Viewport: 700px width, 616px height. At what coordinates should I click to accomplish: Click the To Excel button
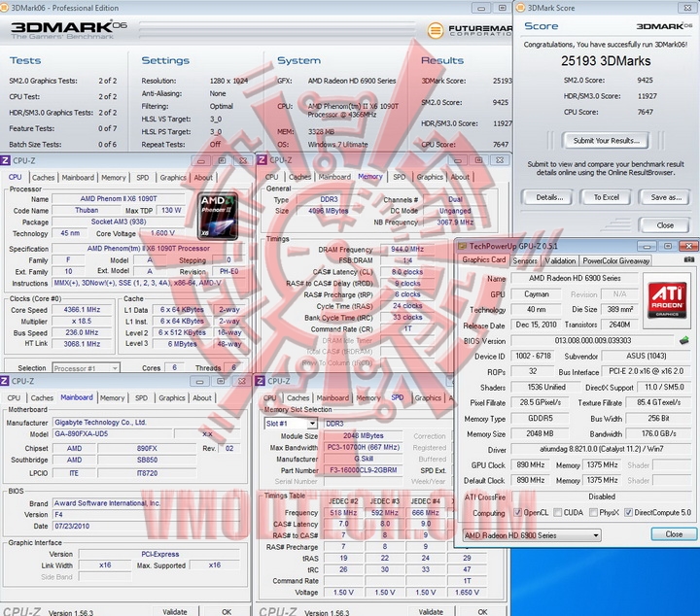click(x=606, y=197)
